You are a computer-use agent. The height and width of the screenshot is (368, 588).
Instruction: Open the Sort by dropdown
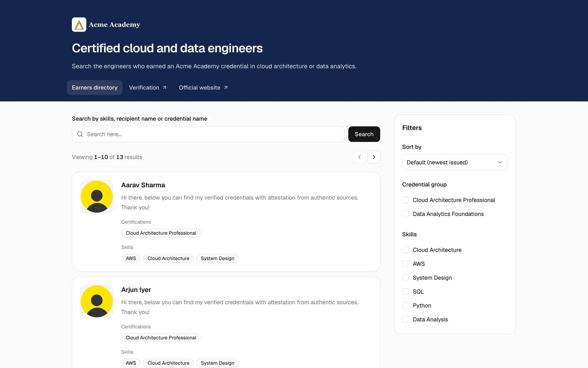[x=455, y=162]
